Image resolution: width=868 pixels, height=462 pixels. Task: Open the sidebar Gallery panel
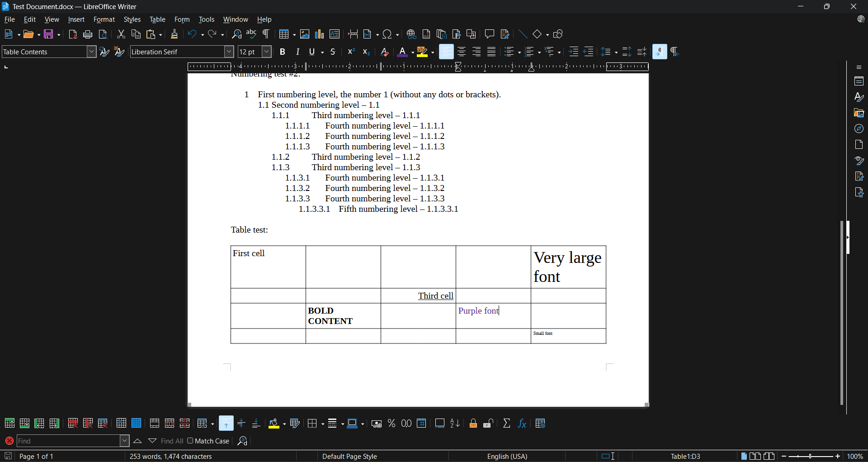859,113
